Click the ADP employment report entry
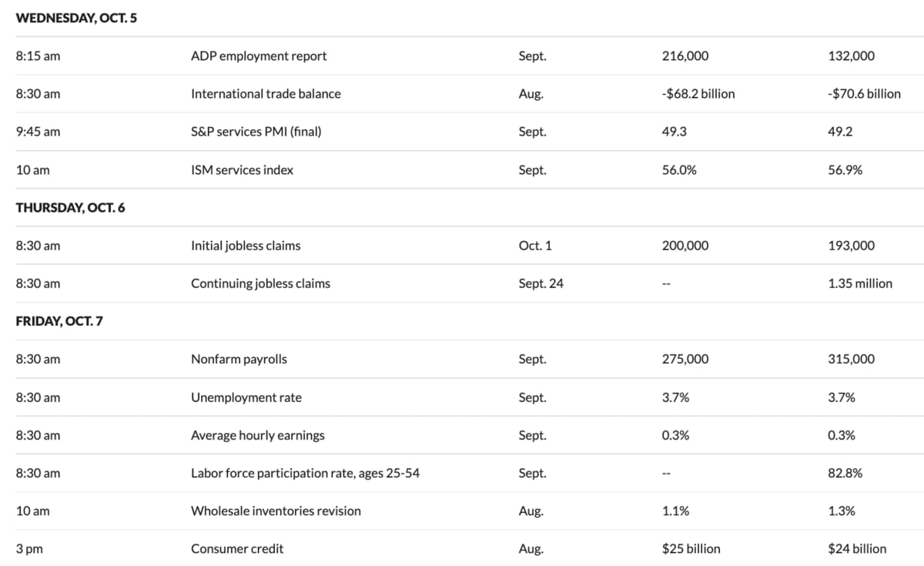 pyautogui.click(x=259, y=56)
